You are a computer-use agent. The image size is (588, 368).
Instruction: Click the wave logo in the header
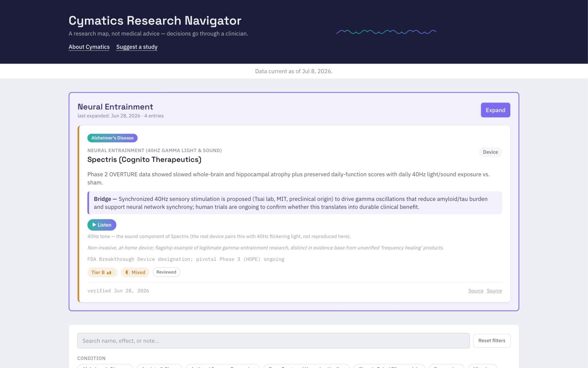tap(386, 32)
